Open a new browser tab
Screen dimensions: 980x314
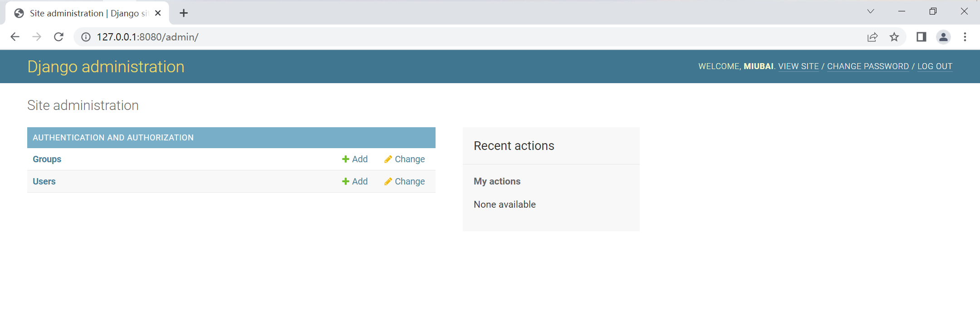pyautogui.click(x=184, y=13)
